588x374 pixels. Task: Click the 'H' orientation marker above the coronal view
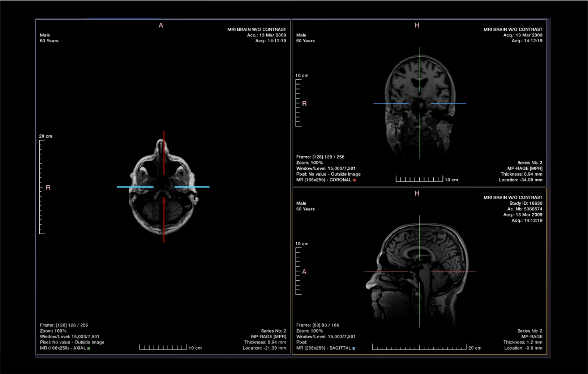(416, 26)
